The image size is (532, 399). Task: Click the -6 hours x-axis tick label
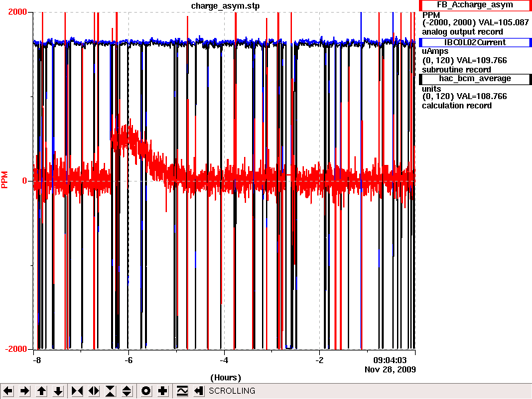coord(128,360)
